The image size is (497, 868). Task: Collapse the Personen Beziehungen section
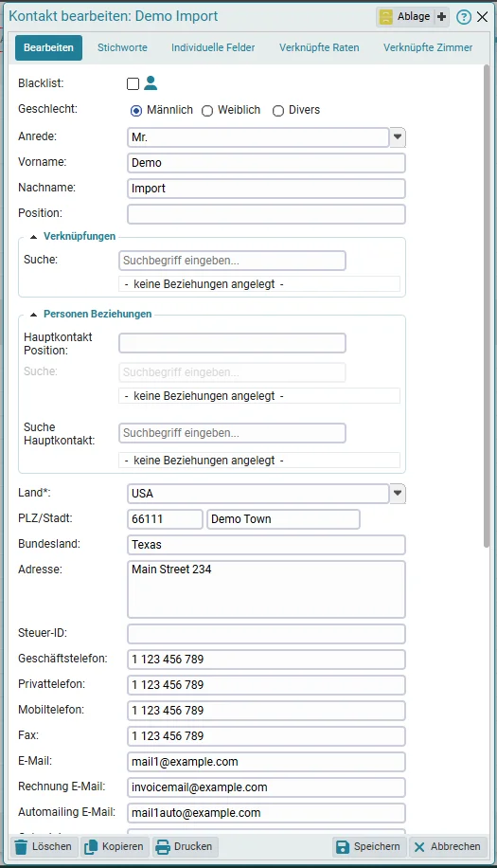click(x=34, y=315)
